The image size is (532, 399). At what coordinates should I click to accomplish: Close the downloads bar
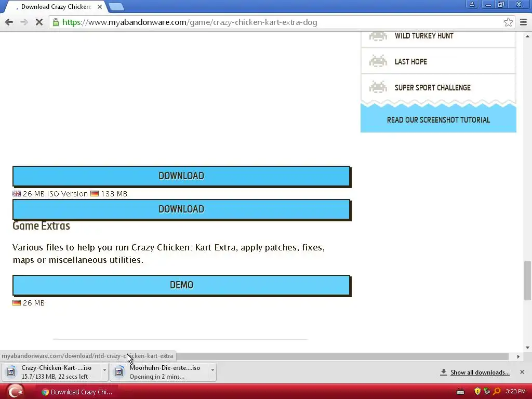pyautogui.click(x=522, y=372)
